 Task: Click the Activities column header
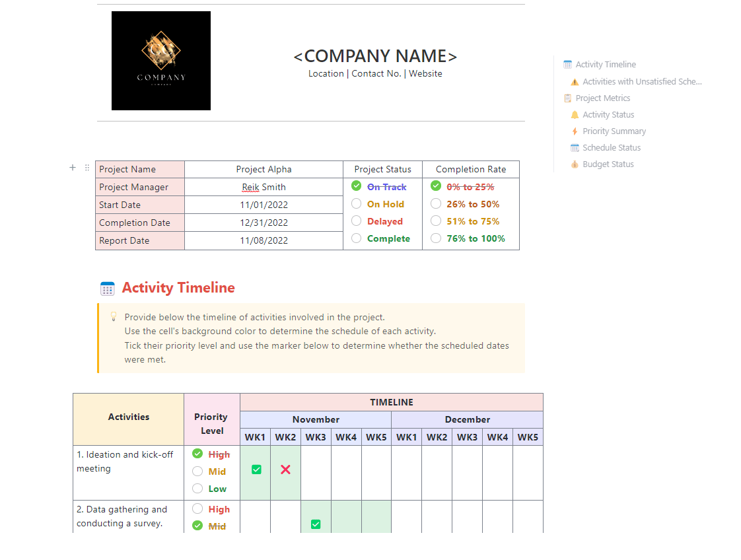click(x=129, y=419)
